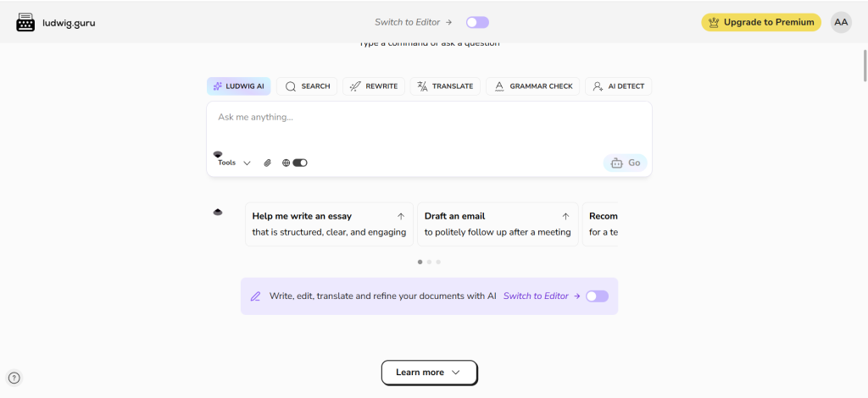Click the ludwig.guru typewriter logo
Viewport: 868px width, 398px height.
[x=25, y=23]
